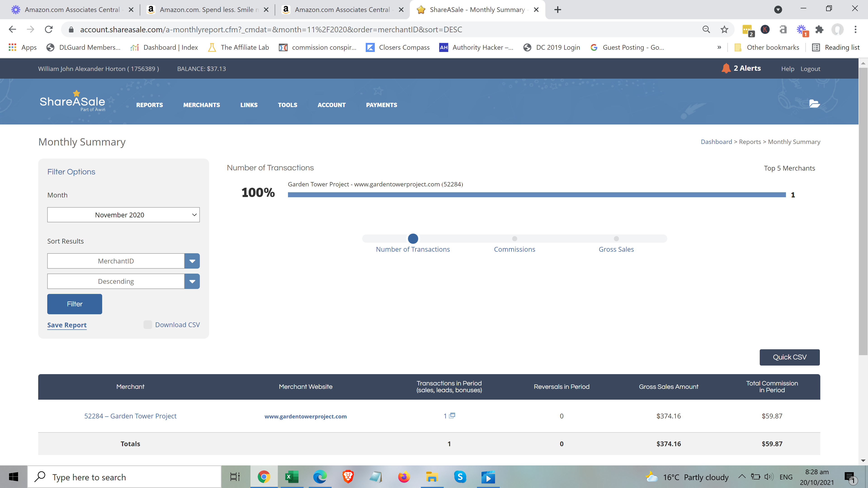Select the Number of Transactions chart option
Viewport: 868px width, 488px height.
click(x=413, y=238)
